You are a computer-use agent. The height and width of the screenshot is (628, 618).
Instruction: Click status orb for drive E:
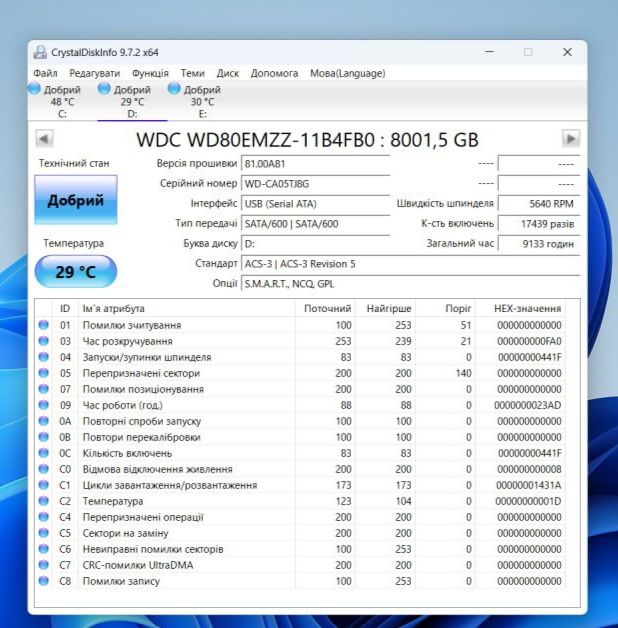174,89
